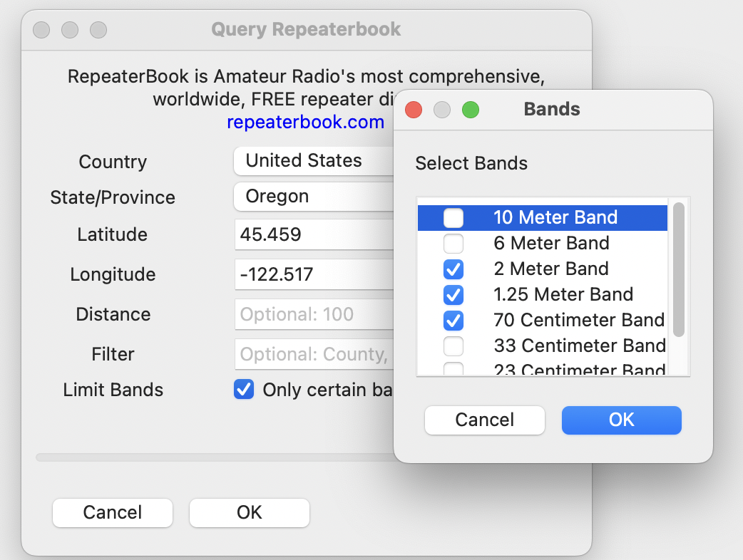Screen dimensions: 743x560
Task: Open the repeaterbook.com link
Action: (x=306, y=122)
